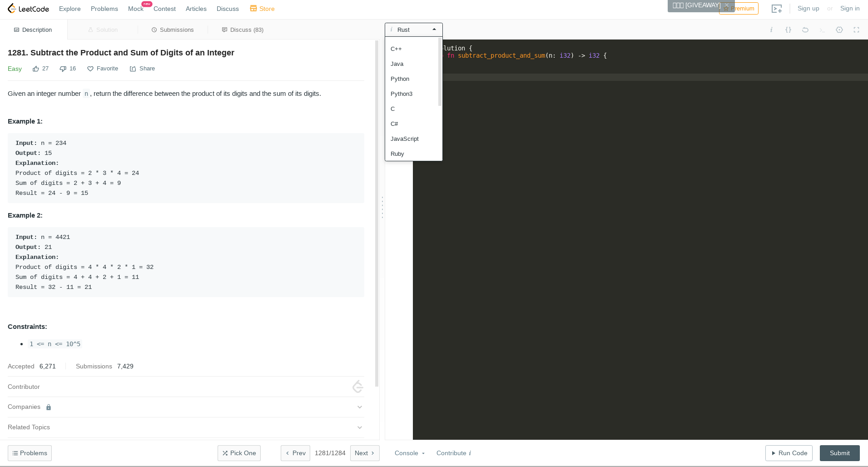The image size is (868, 467).
Task: Go to the Contest page
Action: tap(164, 9)
